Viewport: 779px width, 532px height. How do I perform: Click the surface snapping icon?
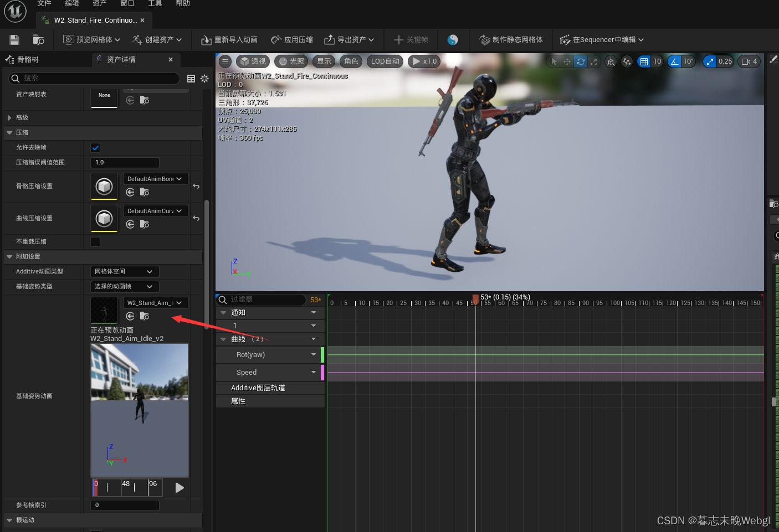point(627,61)
